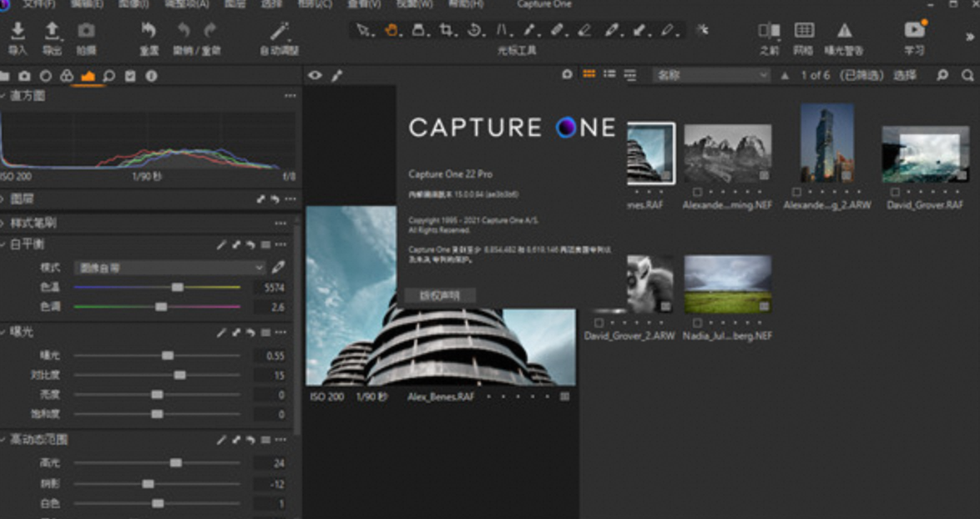Toggle the 之前 before view
This screenshot has width=980, height=519.
coord(769,30)
